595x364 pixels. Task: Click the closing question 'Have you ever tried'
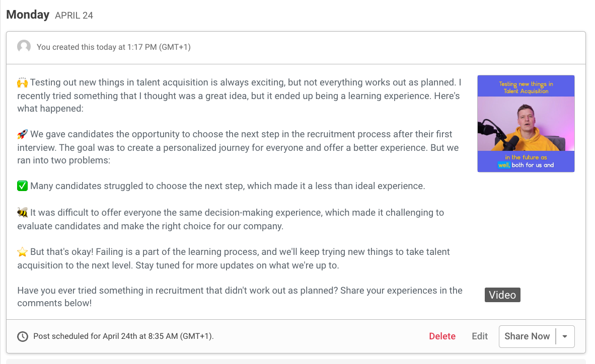[240, 297]
